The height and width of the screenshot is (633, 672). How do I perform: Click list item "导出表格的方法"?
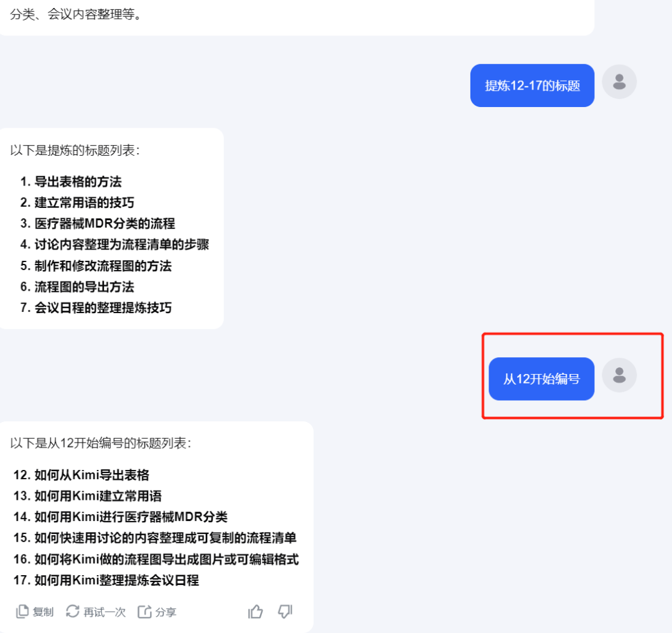point(78,182)
